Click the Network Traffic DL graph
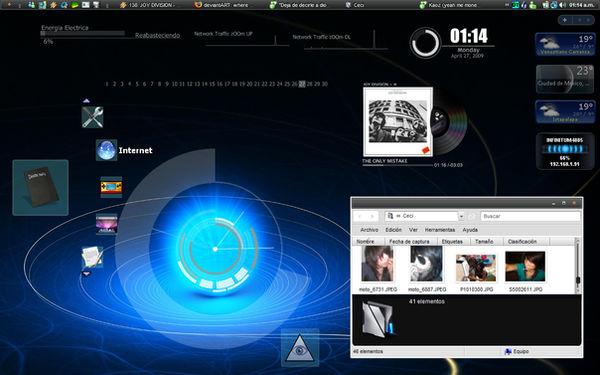The height and width of the screenshot is (375, 600). (x=346, y=40)
